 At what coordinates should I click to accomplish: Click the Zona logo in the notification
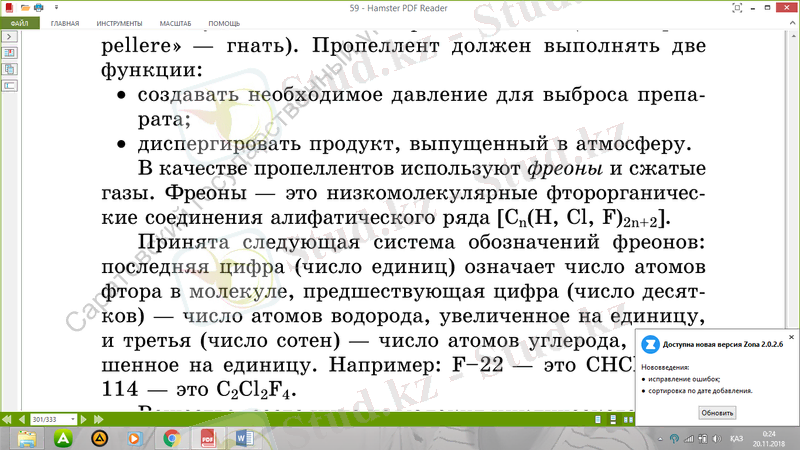point(650,344)
